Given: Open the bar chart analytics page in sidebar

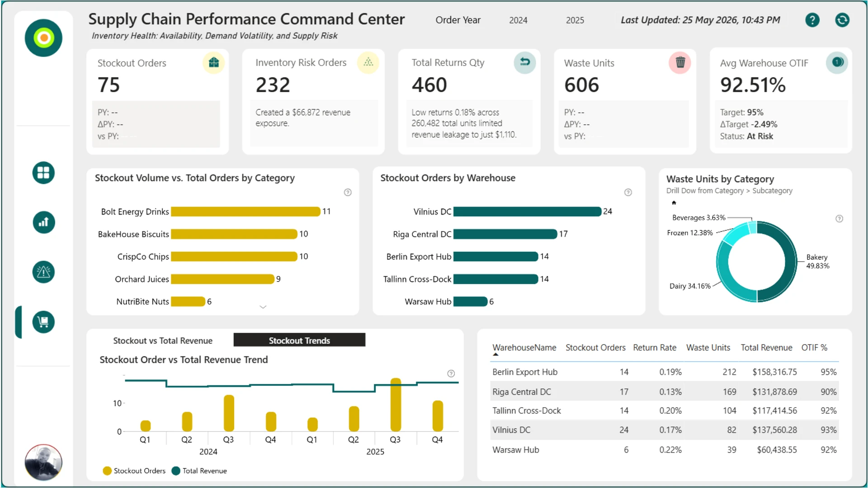Looking at the screenshot, I should click(43, 222).
